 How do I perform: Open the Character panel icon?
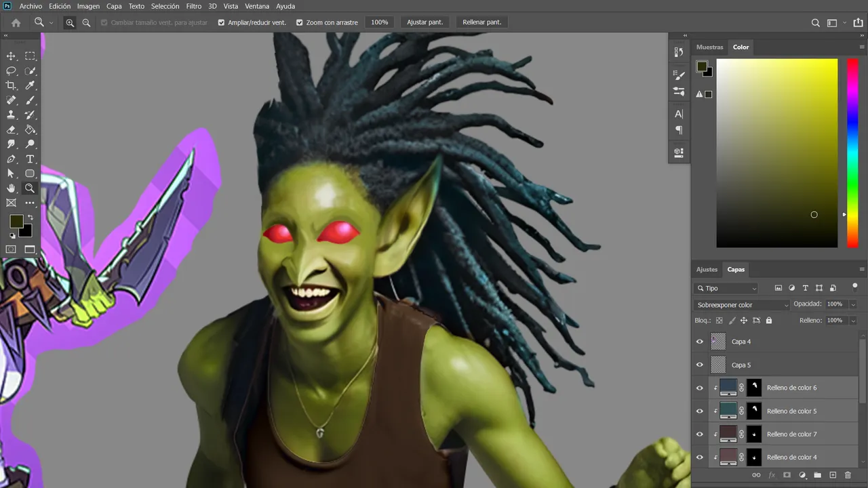point(679,114)
